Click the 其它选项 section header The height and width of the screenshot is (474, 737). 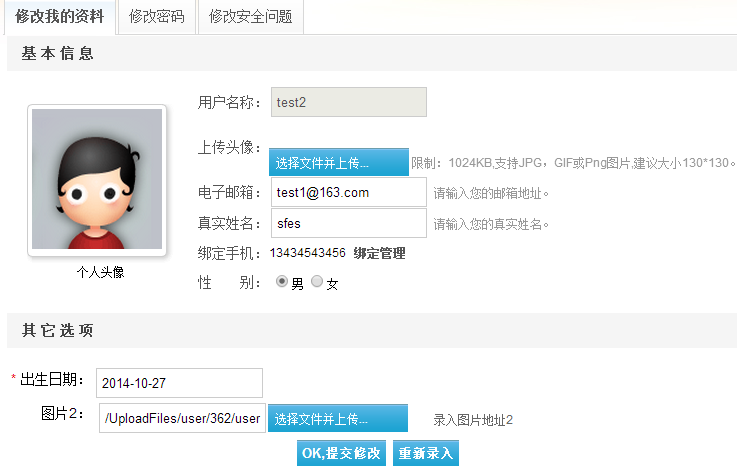(57, 330)
